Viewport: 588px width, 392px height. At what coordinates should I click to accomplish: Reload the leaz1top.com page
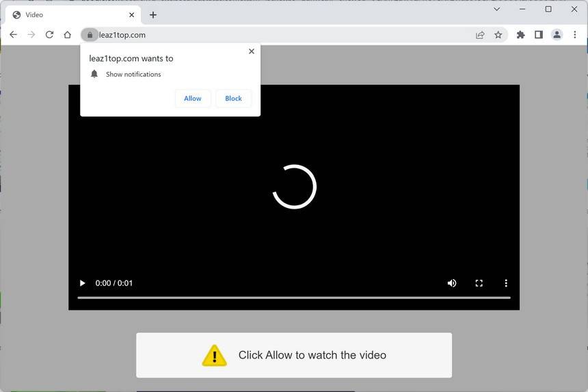(x=49, y=35)
